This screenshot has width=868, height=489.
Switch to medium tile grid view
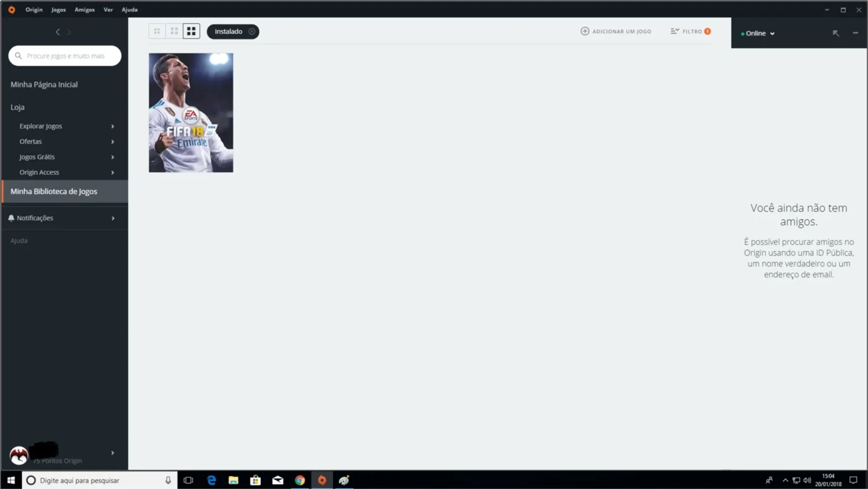point(174,31)
